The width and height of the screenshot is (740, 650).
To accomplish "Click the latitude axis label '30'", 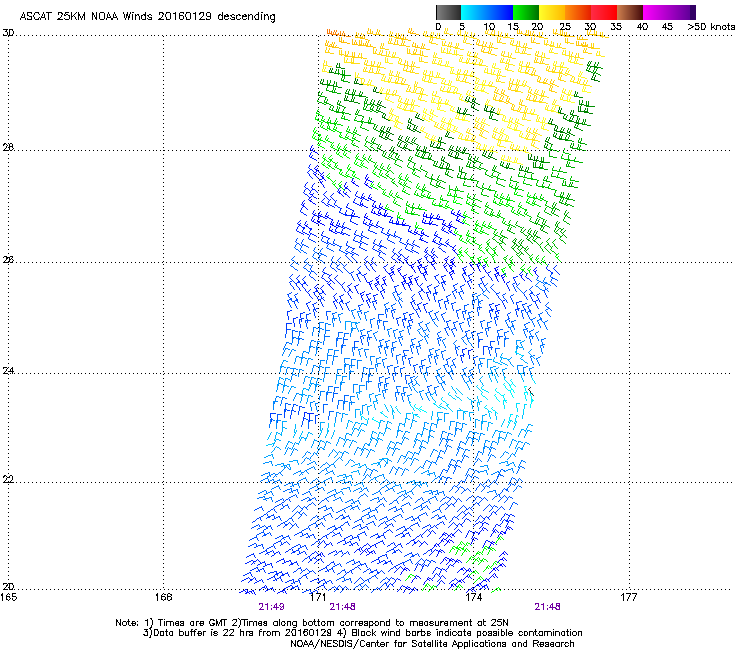I will pyautogui.click(x=8, y=33).
